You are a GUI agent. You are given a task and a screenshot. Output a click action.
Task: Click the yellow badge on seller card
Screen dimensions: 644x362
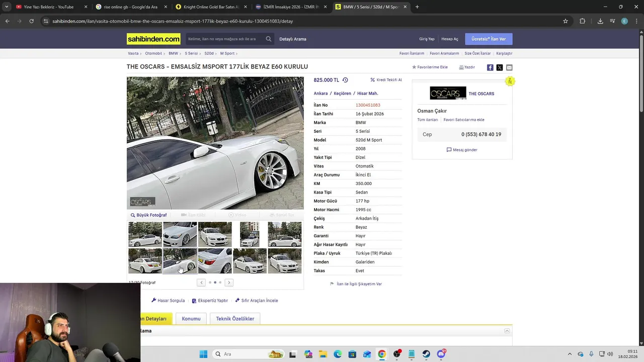(510, 81)
